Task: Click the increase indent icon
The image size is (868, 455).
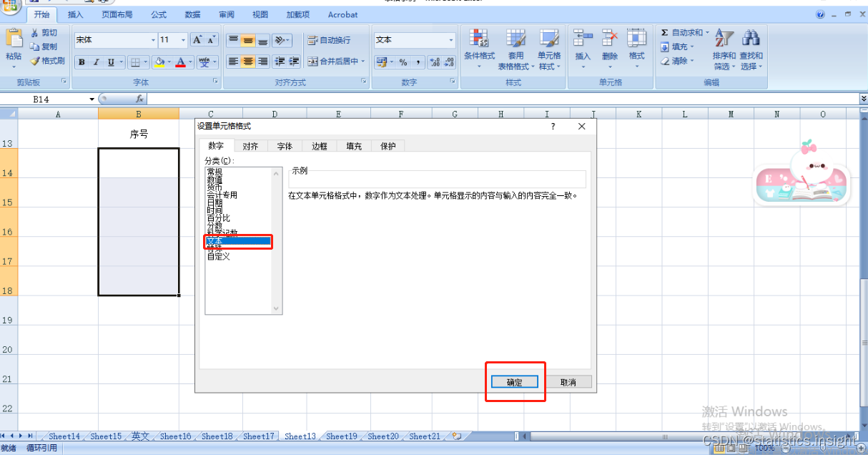Action: point(293,62)
